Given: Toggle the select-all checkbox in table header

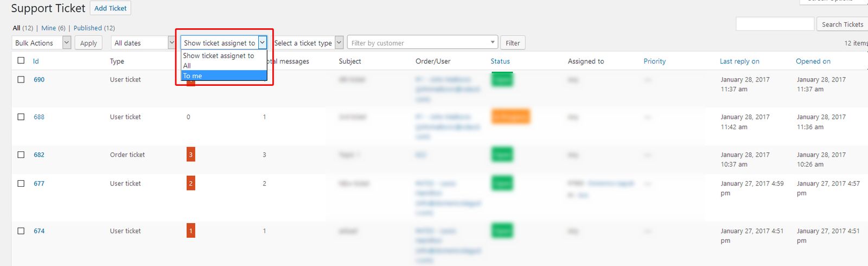Looking at the screenshot, I should click(x=21, y=61).
